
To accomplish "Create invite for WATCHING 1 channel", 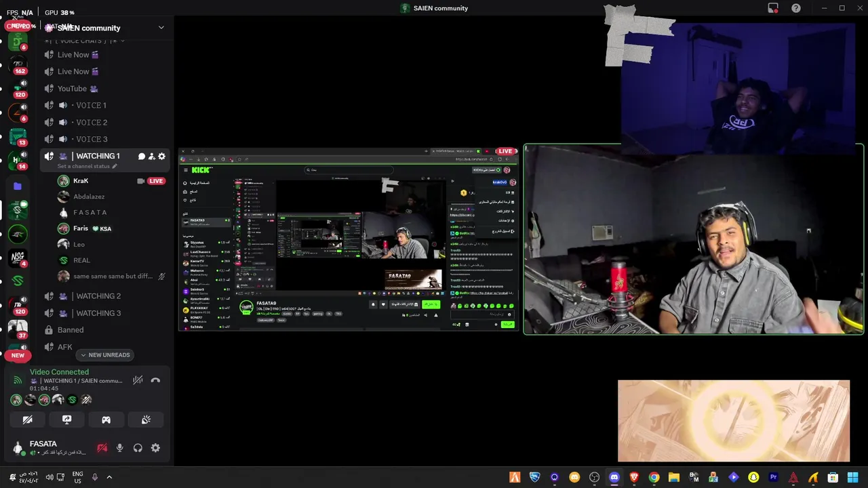I will pos(151,157).
